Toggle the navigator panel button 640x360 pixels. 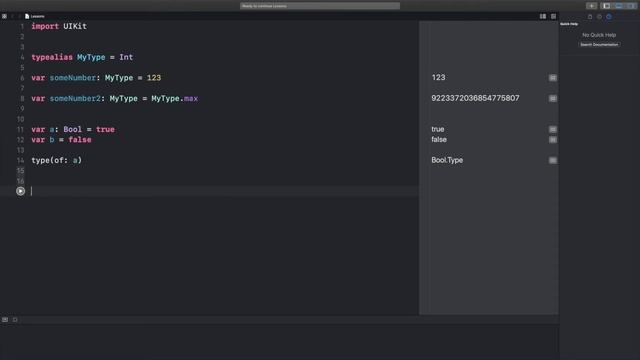[x=607, y=6]
